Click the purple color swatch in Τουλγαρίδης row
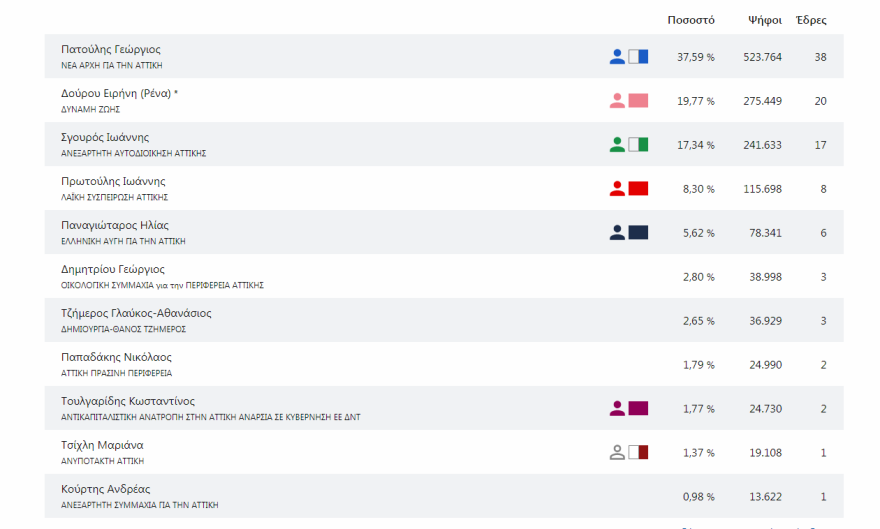 point(638,408)
